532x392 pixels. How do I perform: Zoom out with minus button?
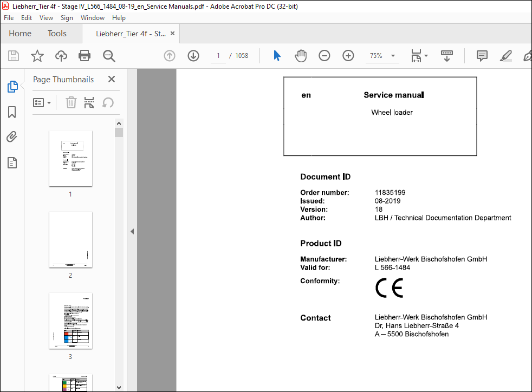coord(325,56)
